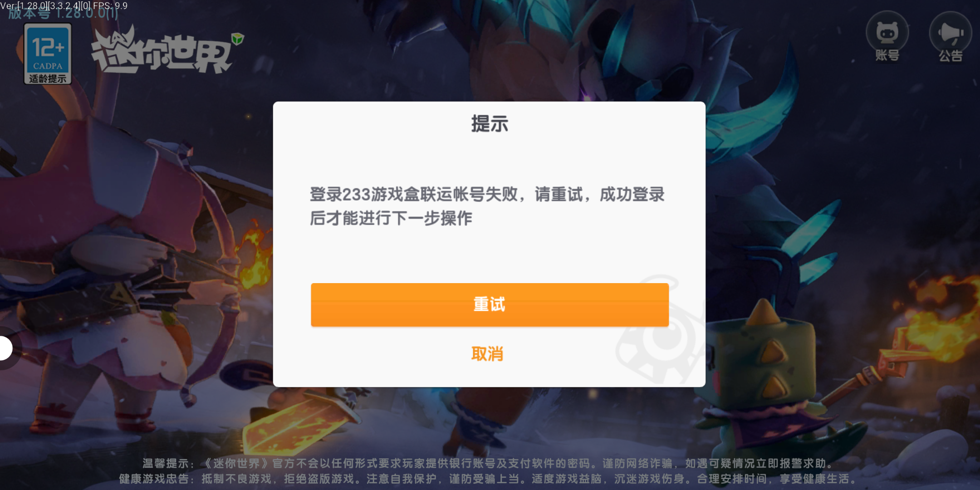Click the Ver FPS debug text overlay
Viewport: 980px width, 490px height.
point(64,5)
